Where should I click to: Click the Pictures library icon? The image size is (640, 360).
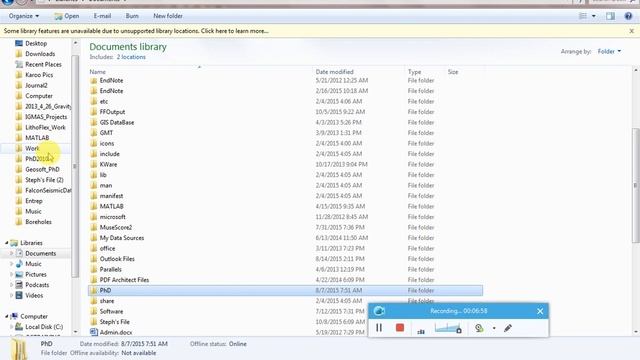pyautogui.click(x=19, y=275)
